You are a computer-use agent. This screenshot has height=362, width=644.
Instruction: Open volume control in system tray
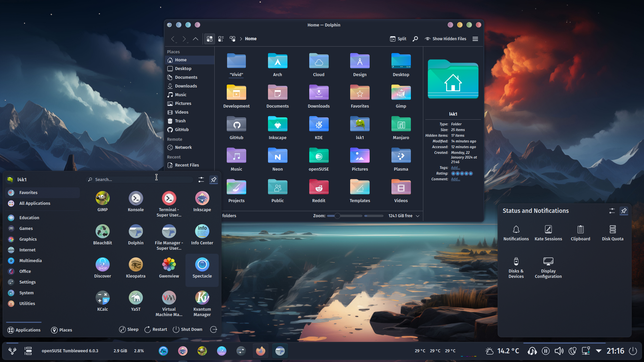[559, 351]
